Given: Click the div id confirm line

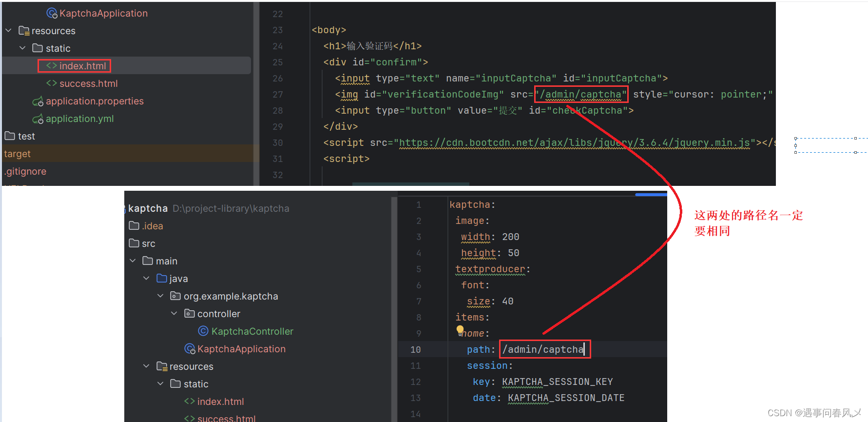Looking at the screenshot, I should [x=376, y=62].
